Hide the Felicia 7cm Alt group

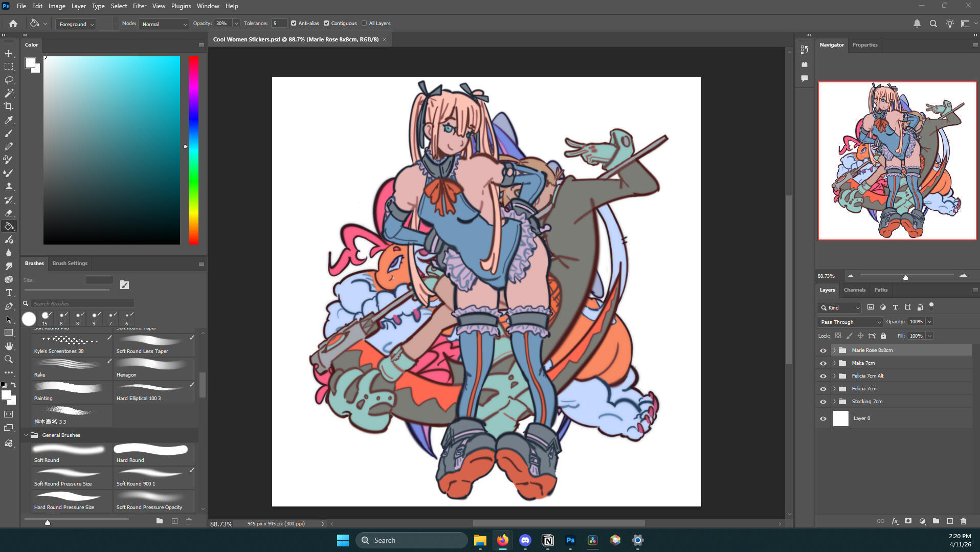coord(823,376)
